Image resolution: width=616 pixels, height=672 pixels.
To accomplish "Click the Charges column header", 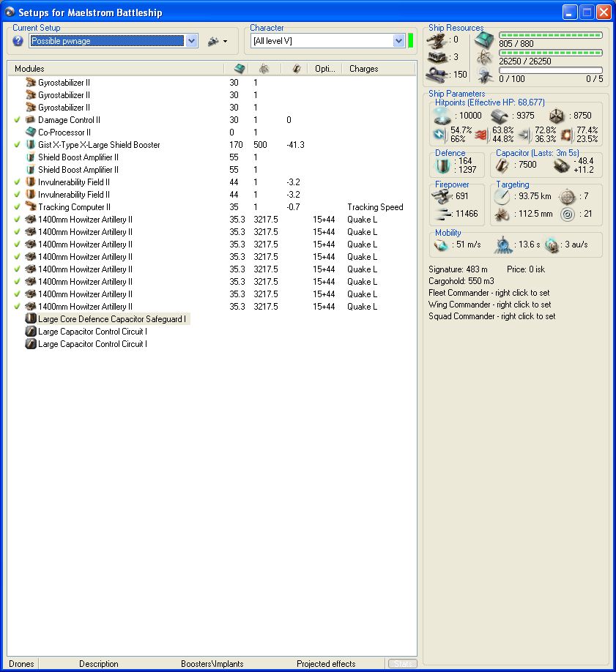I will coord(379,69).
